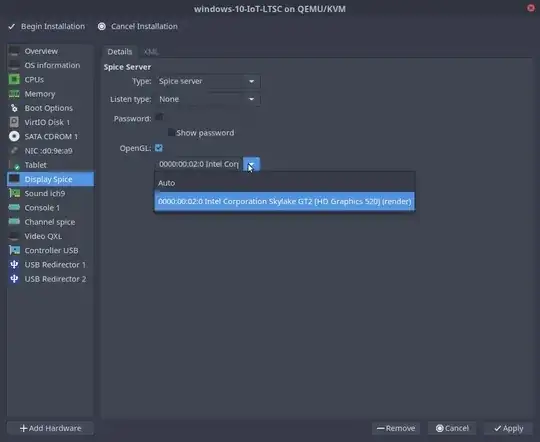The image size is (540, 442).
Task: Click the Add Hardware button
Action: 50,428
